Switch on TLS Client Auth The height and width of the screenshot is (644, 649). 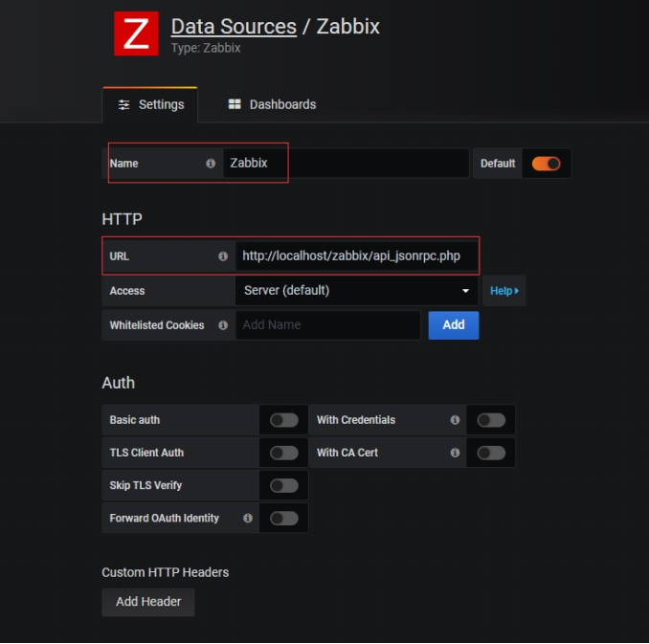[x=284, y=453]
